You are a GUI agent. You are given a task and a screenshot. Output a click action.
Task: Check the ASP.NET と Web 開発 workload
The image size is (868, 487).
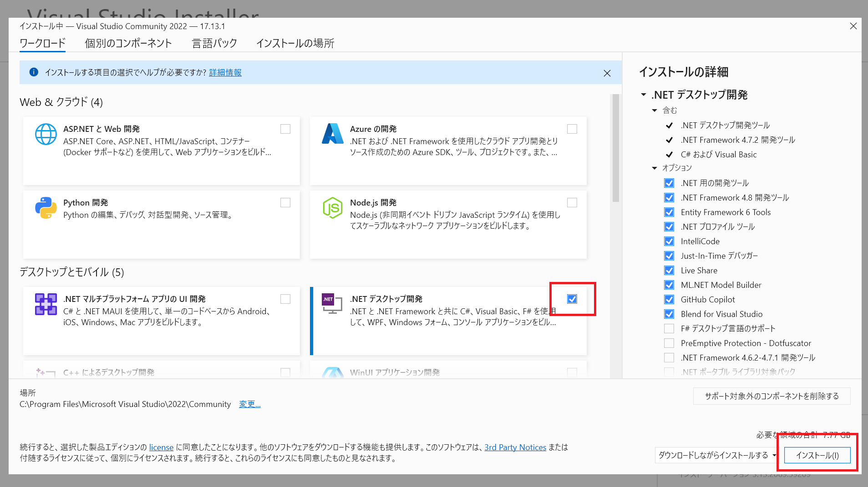click(x=285, y=129)
